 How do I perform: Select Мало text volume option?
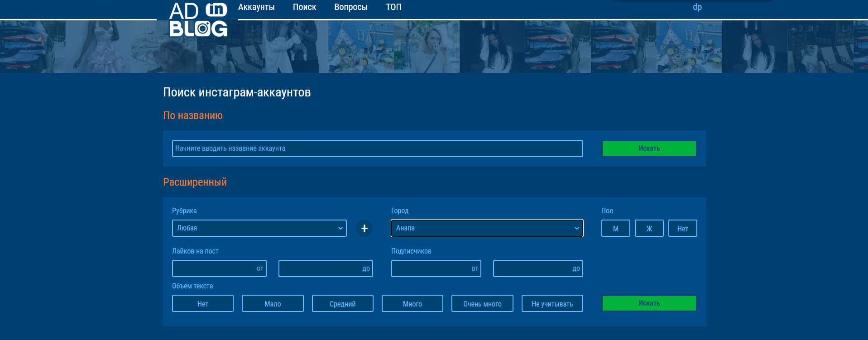(x=273, y=304)
